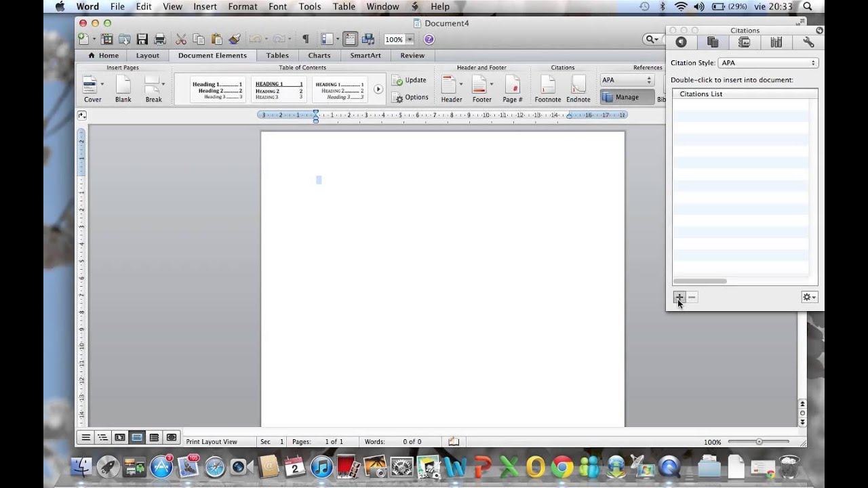Switch to the Tables tab
Viewport: 868px width, 488px height.
(277, 56)
